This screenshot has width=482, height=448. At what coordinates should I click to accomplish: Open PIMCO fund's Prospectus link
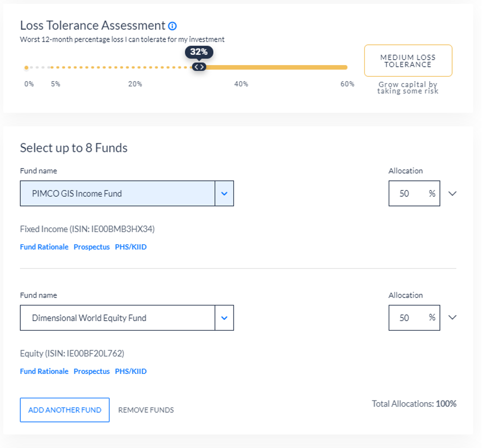coord(92,247)
